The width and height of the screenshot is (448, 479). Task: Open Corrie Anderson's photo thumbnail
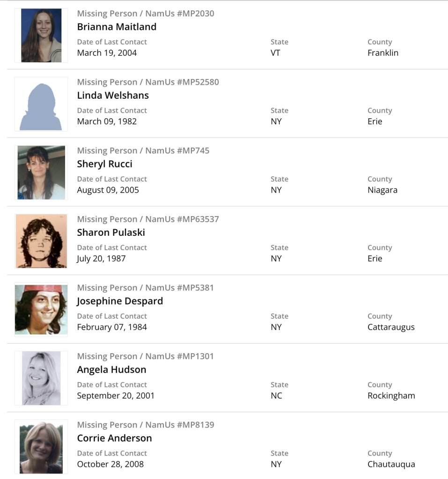tap(41, 447)
